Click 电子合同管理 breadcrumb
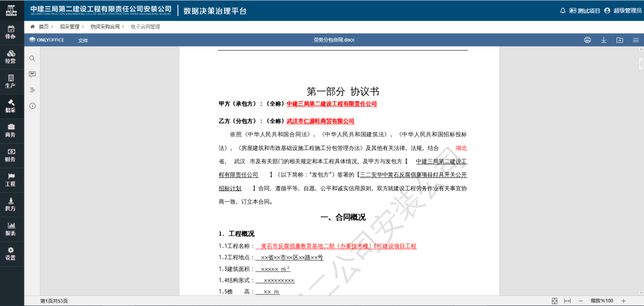Image resolution: width=644 pixels, height=306 pixels. pos(145,27)
